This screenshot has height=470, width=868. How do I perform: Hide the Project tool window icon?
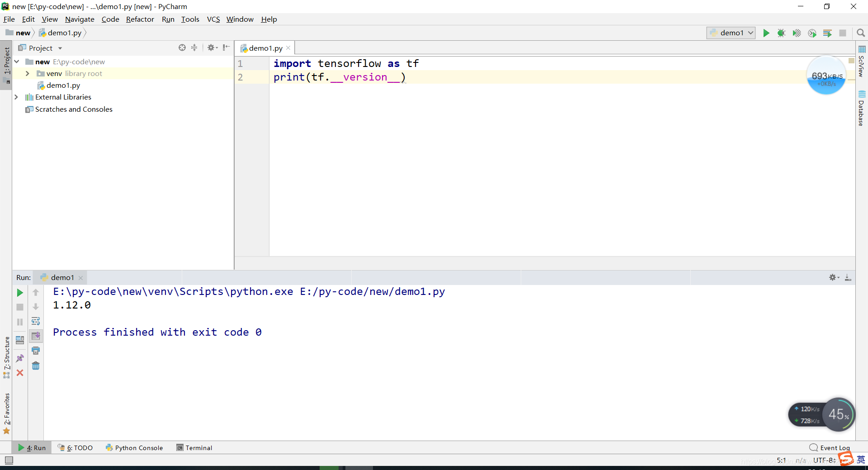(x=226, y=47)
